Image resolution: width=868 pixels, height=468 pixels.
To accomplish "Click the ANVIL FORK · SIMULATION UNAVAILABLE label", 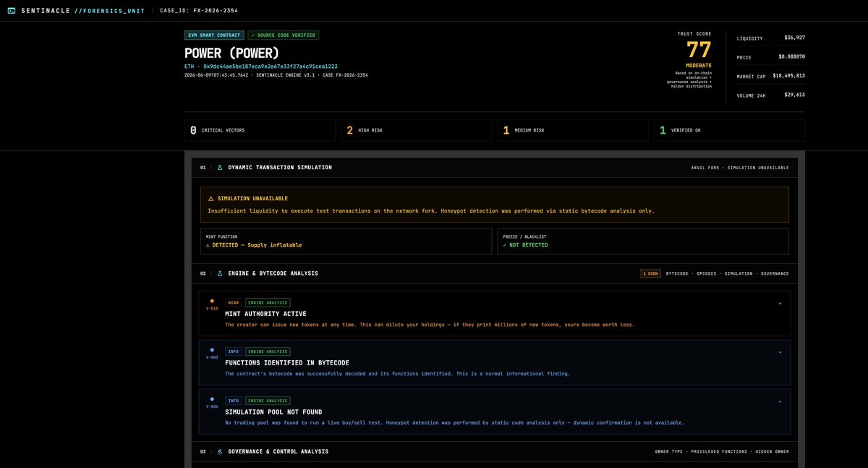I will pos(740,168).
